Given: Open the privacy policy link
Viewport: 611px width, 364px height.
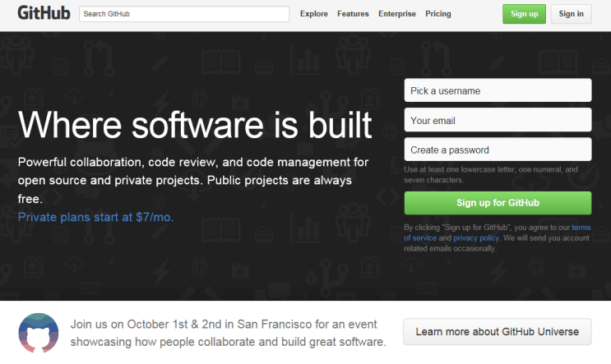Looking at the screenshot, I should coord(476,237).
